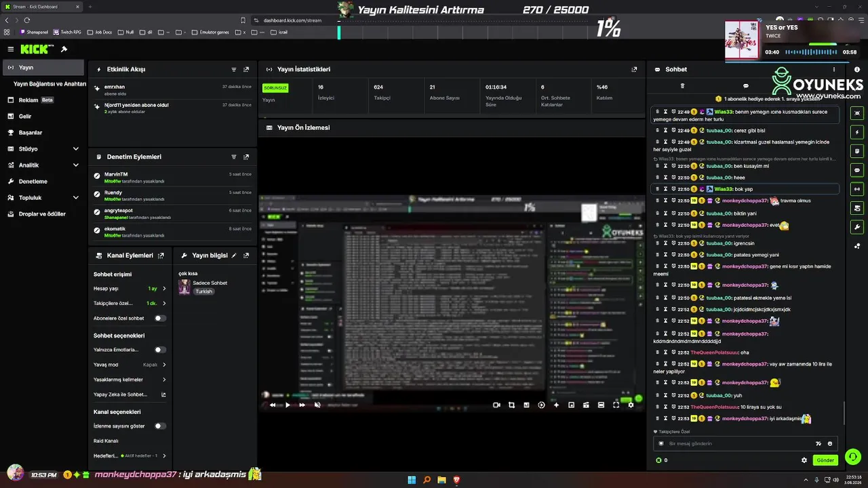Click the translate icon in message box
This screenshot has height=488, width=868.
tap(818, 443)
